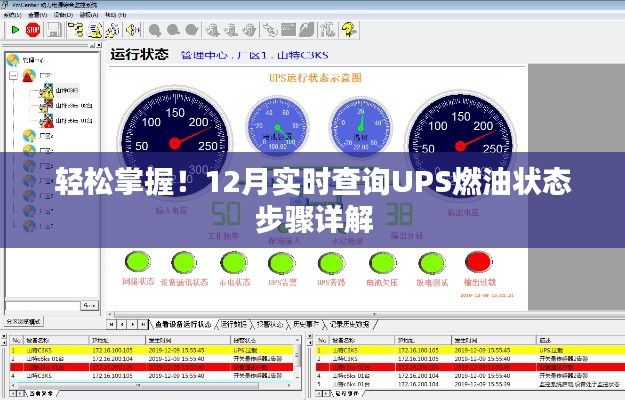Click down arrow of left table vertical scrollbar
This screenshot has width=625, height=400.
tap(297, 376)
